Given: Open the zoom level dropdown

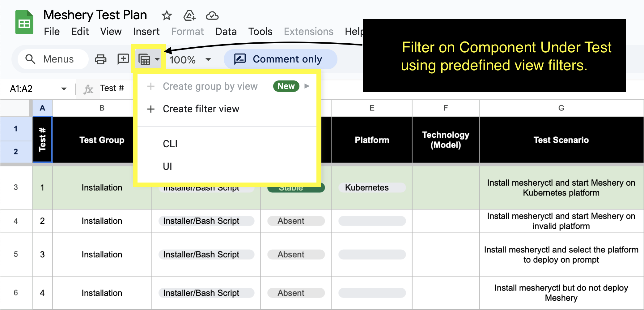Looking at the screenshot, I should [191, 60].
